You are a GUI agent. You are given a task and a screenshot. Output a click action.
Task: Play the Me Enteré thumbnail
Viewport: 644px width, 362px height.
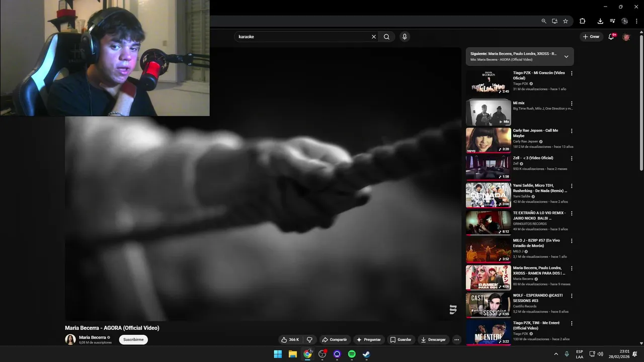(x=488, y=332)
